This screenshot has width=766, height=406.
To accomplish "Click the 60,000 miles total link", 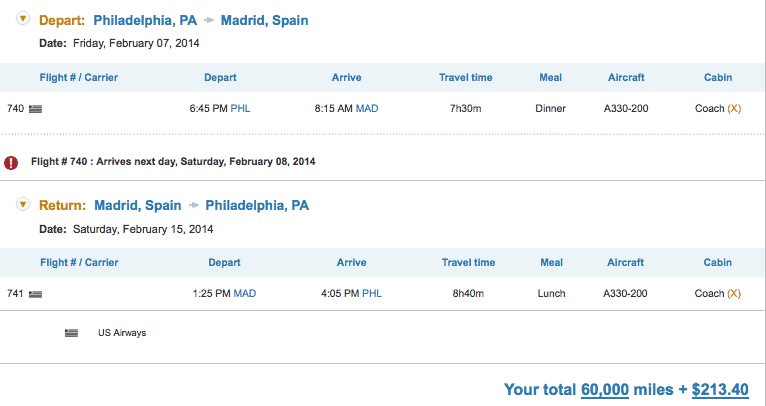I will [605, 390].
